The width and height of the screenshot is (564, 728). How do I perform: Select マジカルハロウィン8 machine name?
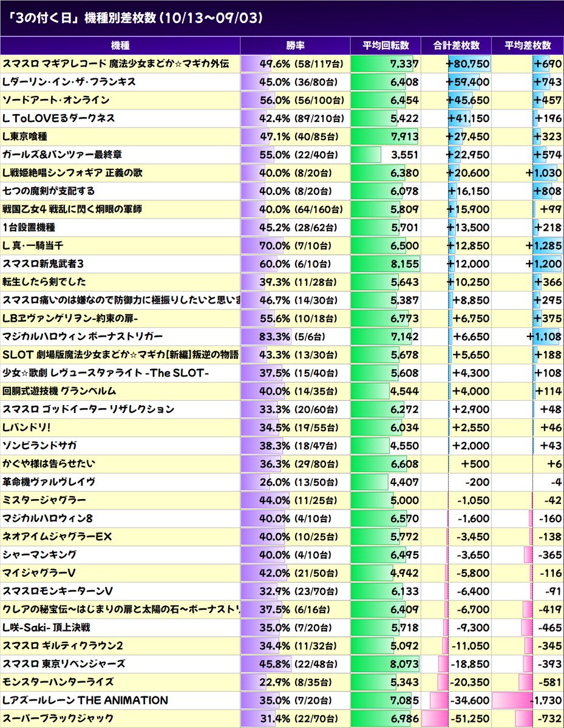(47, 518)
